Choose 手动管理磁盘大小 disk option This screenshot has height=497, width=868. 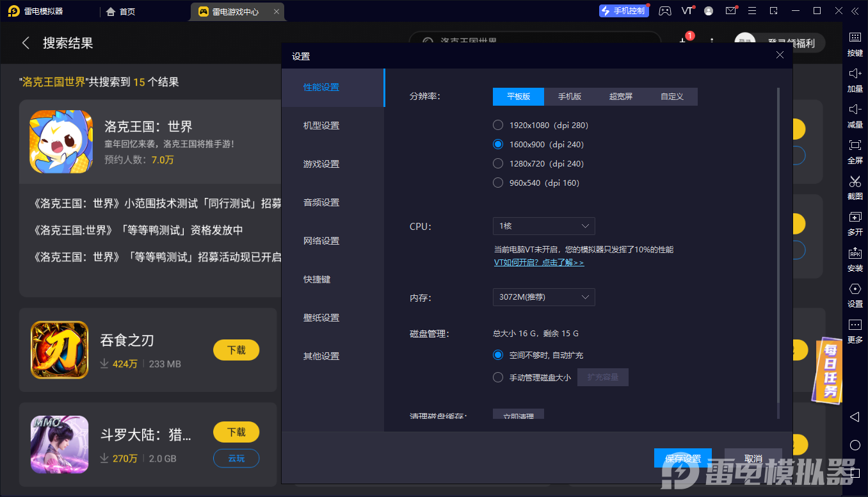(497, 377)
